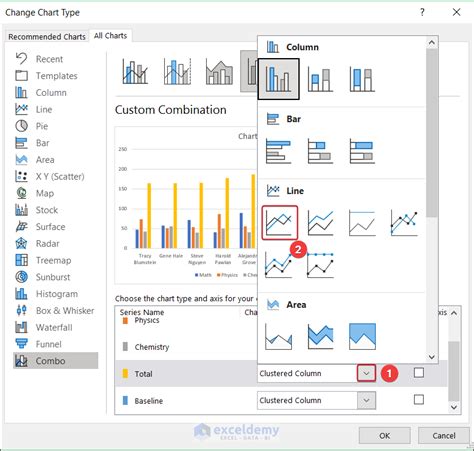
Task: Click the Chemistry series name
Action: (152, 347)
